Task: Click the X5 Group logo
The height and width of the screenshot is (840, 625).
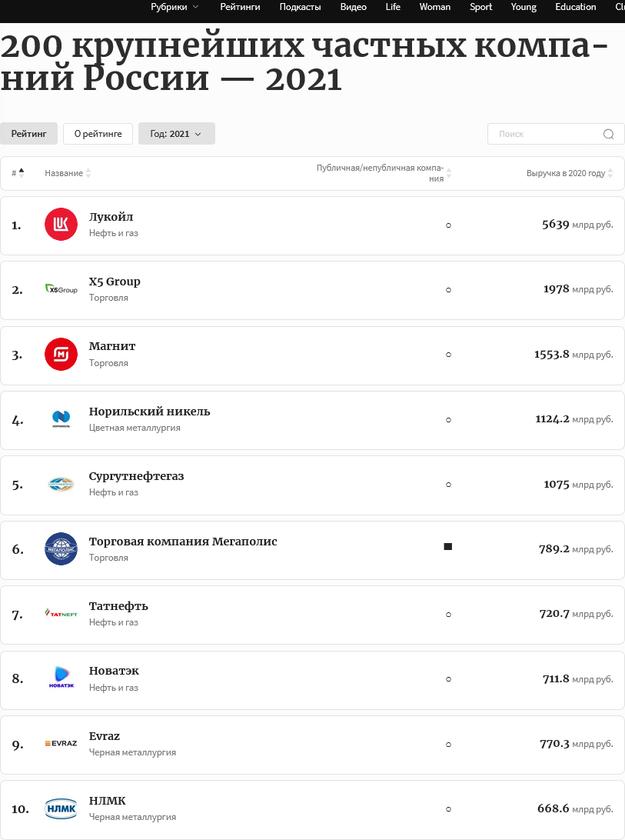Action: point(61,290)
